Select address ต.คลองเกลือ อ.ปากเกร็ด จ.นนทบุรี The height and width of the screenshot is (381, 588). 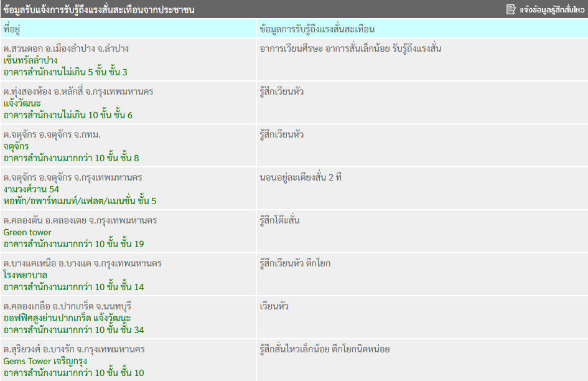click(x=67, y=306)
